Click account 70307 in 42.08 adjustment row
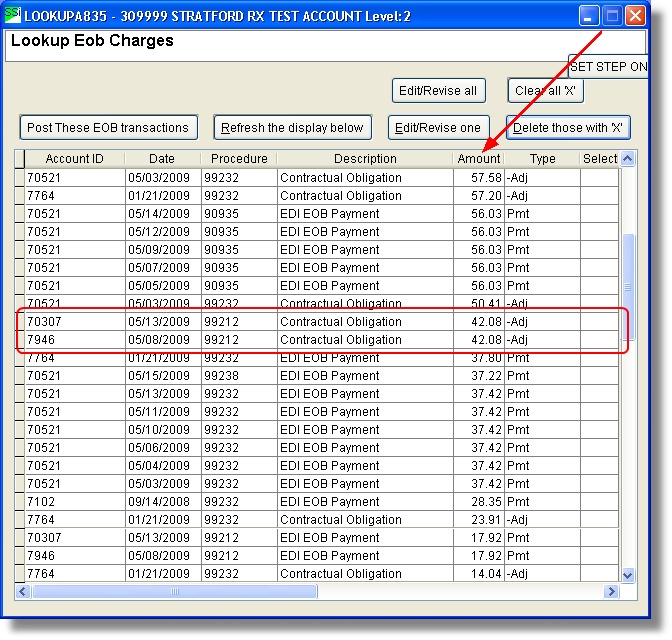Viewport: 672px width, 640px height. coord(44,322)
